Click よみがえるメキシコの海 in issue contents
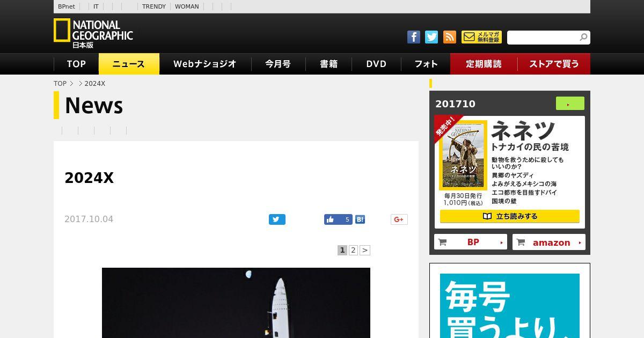Screen dimensions: 644x338 coord(524,184)
